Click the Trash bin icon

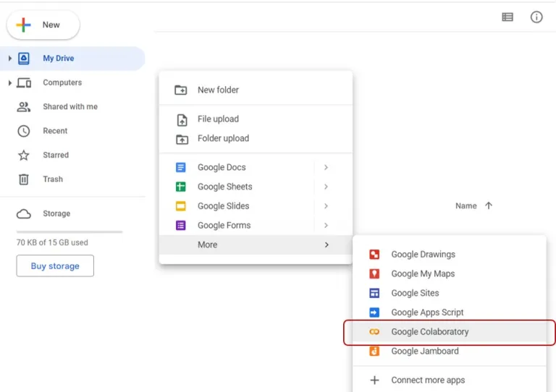24,179
